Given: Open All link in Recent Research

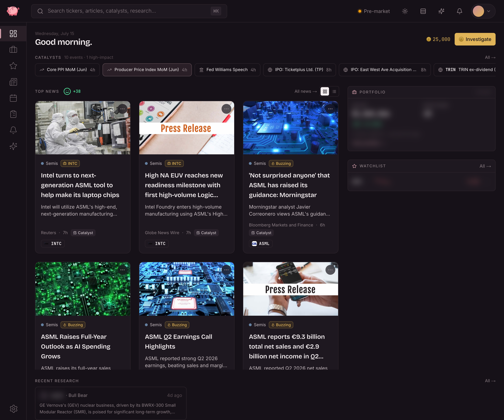Looking at the screenshot, I should (x=490, y=381).
